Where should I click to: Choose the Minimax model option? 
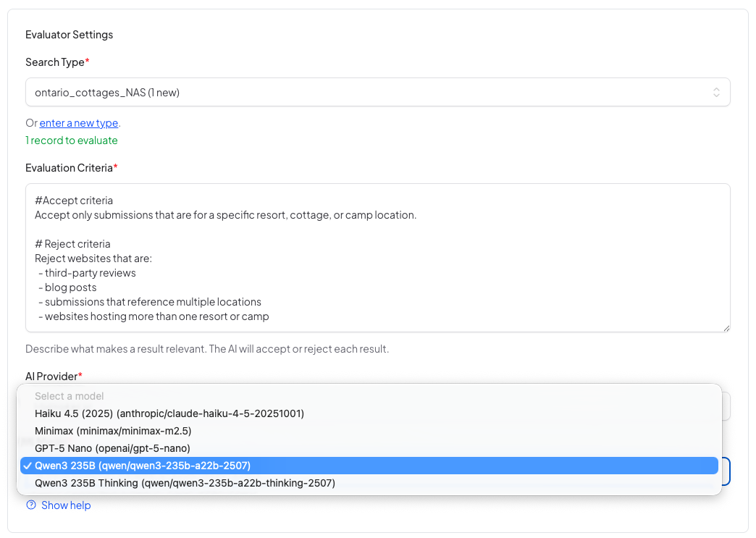point(369,431)
